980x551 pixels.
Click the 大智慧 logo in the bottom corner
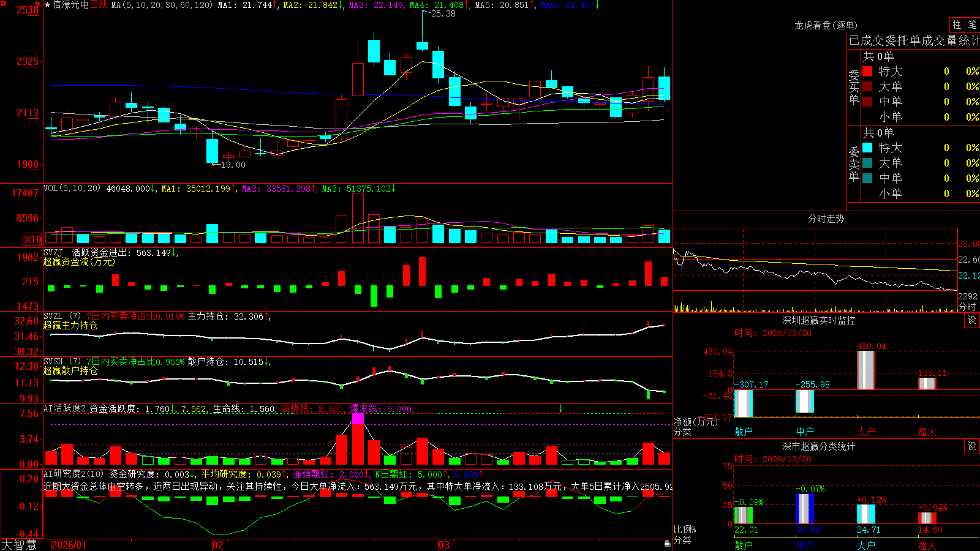pyautogui.click(x=19, y=545)
